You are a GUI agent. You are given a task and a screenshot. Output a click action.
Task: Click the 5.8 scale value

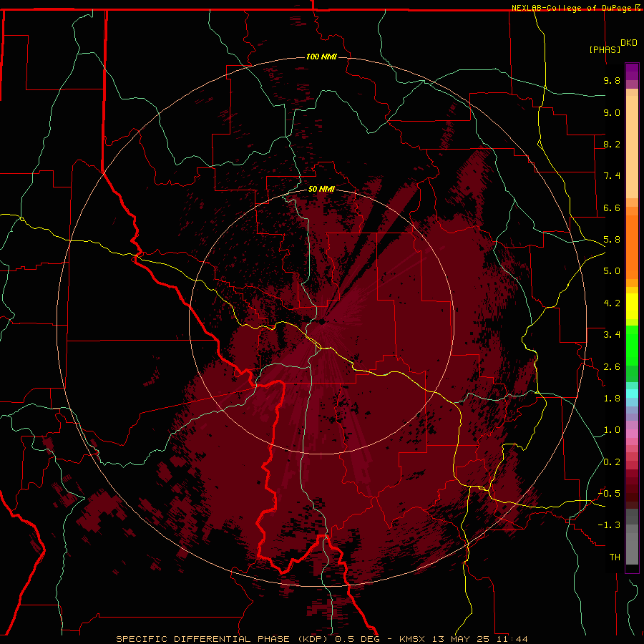pyautogui.click(x=612, y=240)
